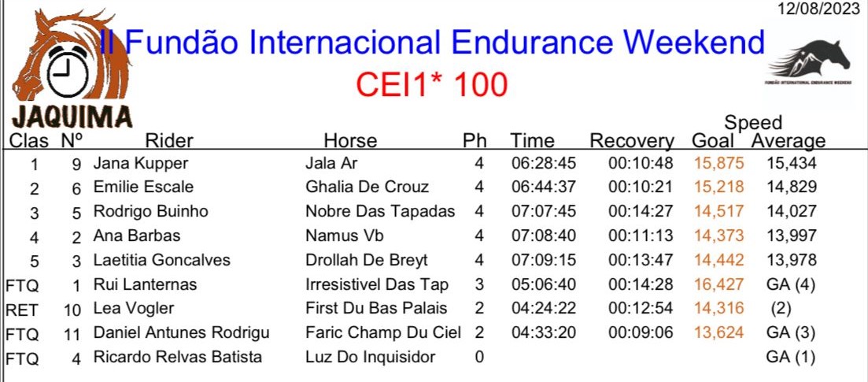
Task: Click the black horse event logo
Action: (809, 61)
